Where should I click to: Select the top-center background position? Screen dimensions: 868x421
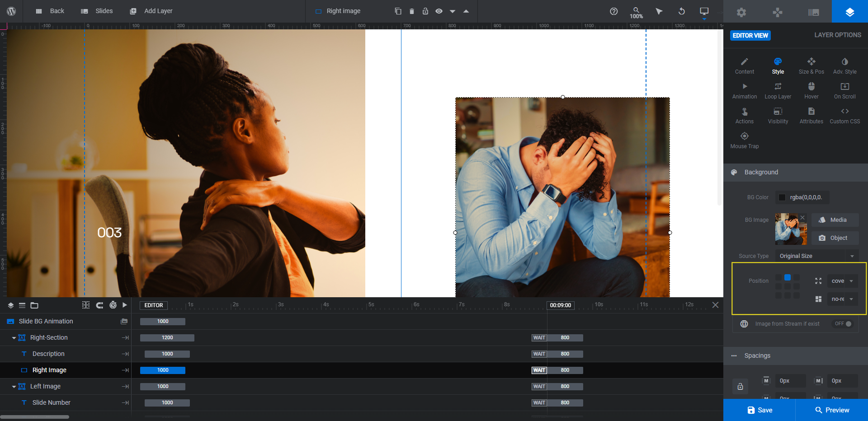click(788, 277)
